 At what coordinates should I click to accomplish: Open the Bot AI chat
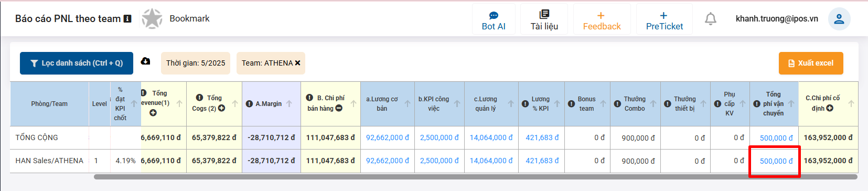[494, 20]
